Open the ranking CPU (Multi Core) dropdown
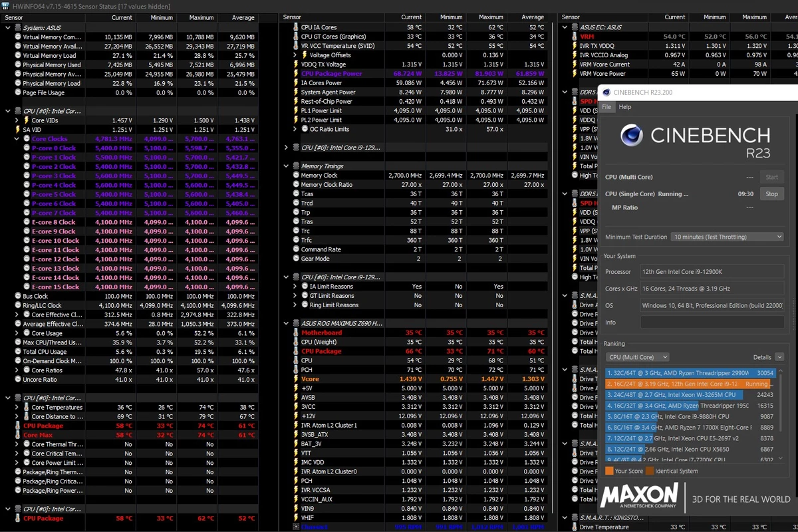 point(637,357)
